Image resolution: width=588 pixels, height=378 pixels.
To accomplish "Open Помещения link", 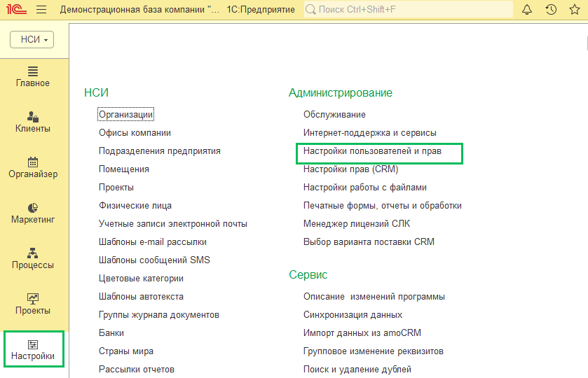I will pos(124,169).
